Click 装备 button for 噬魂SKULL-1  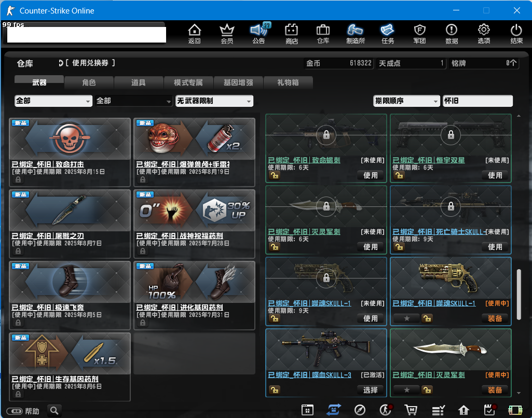coord(495,318)
